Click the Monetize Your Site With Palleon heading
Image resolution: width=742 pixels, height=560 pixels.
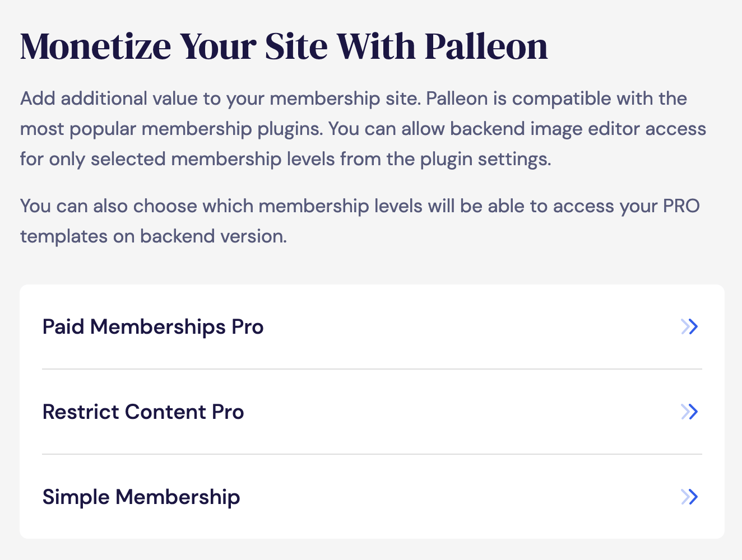(x=284, y=46)
